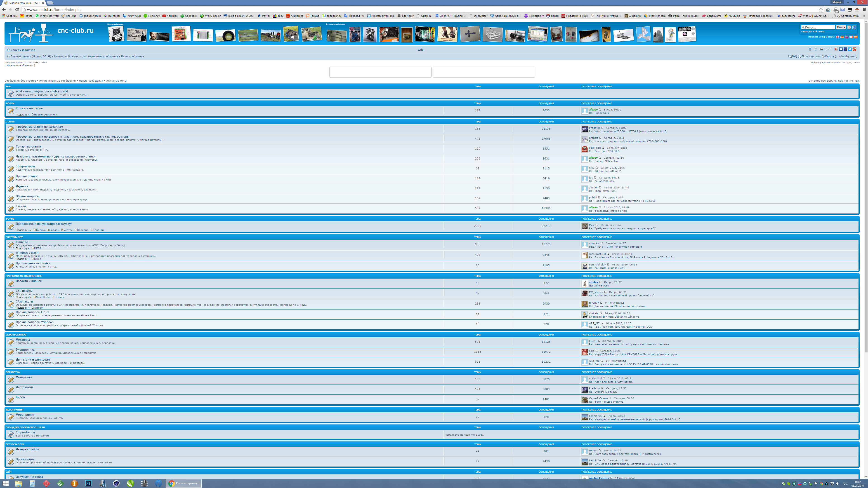Share via the Twitter icon

coord(850,49)
